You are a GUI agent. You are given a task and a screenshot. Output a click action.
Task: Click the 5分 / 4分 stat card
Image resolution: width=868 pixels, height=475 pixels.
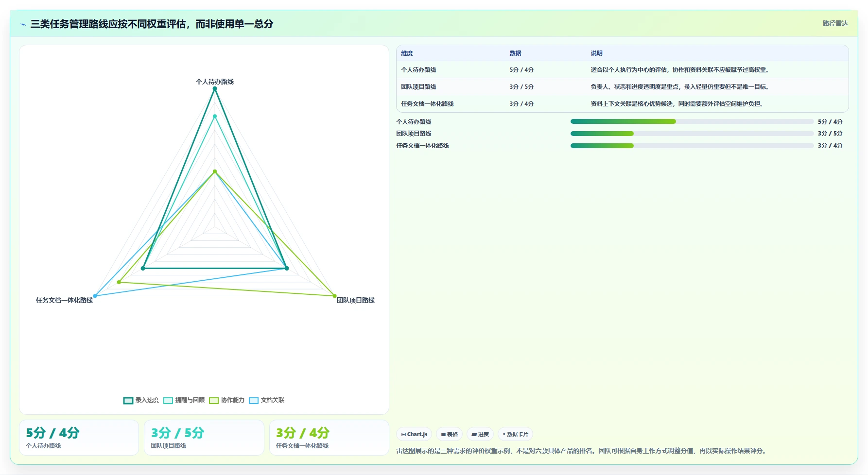click(79, 438)
